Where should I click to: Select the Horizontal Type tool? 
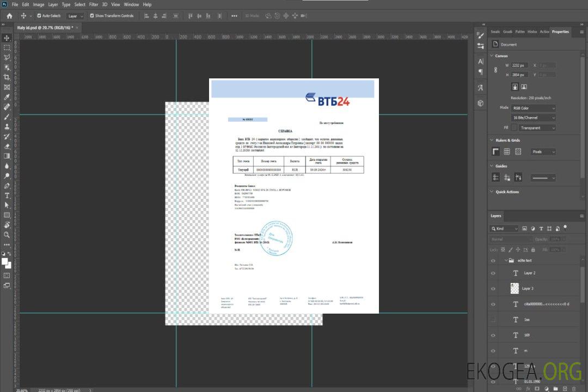click(7, 195)
